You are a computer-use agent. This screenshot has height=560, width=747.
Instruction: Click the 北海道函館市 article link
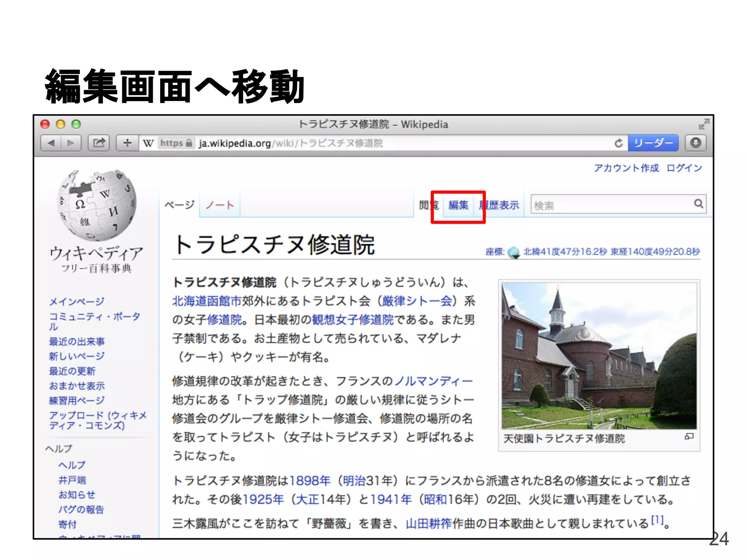tap(207, 301)
